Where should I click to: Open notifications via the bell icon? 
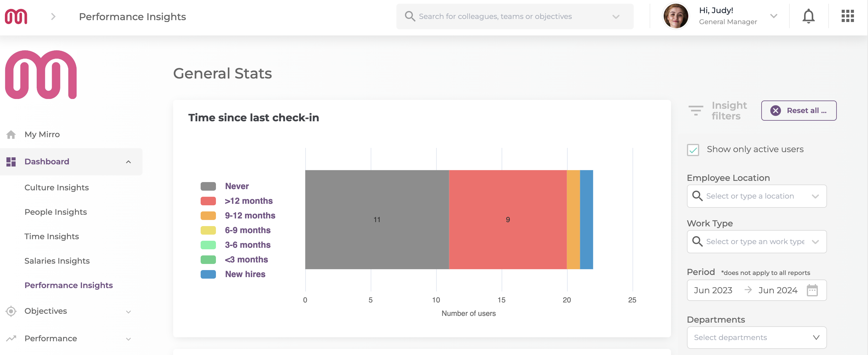pos(808,16)
